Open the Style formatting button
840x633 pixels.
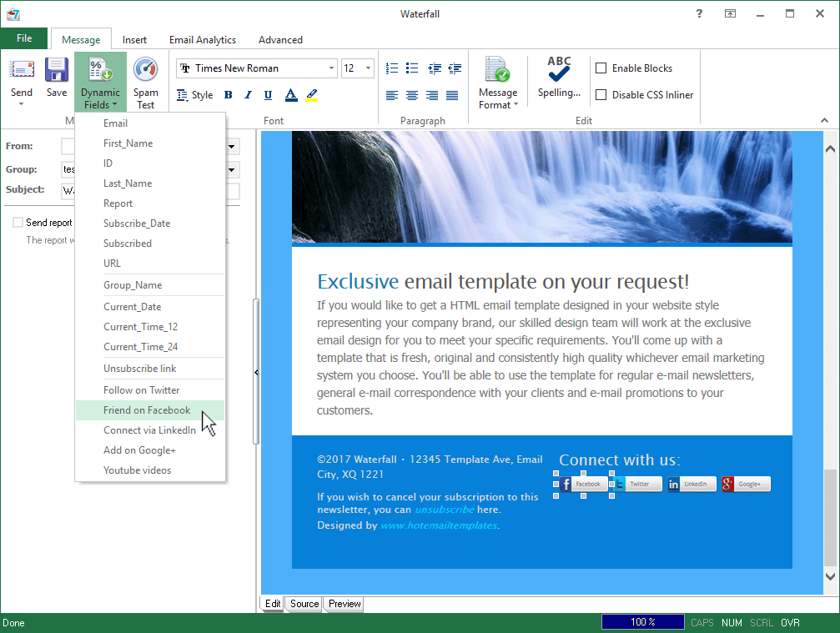(195, 95)
